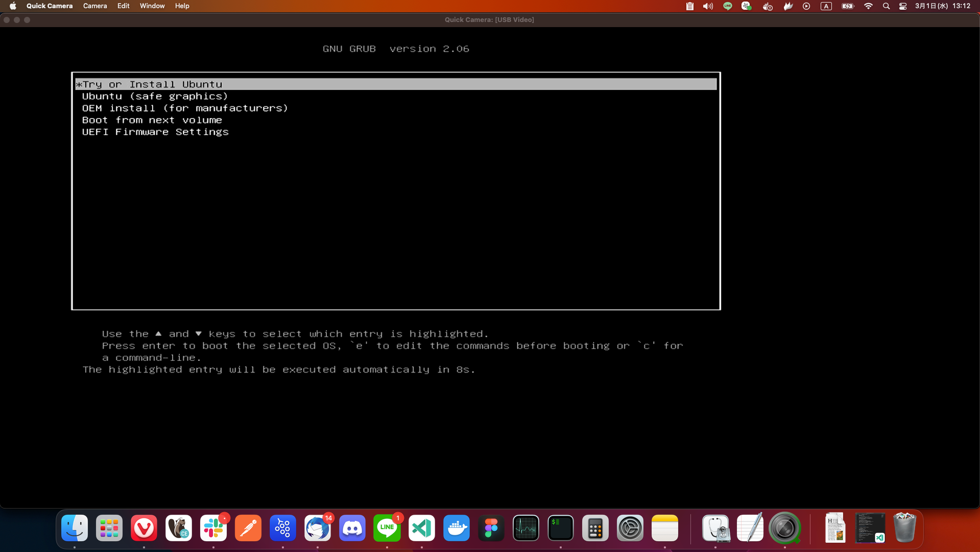The width and height of the screenshot is (980, 552).
Task: Open the Window menu
Action: (x=152, y=6)
